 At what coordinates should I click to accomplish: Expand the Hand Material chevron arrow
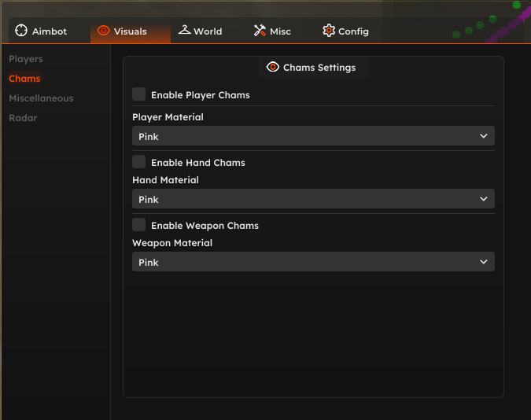click(x=484, y=199)
